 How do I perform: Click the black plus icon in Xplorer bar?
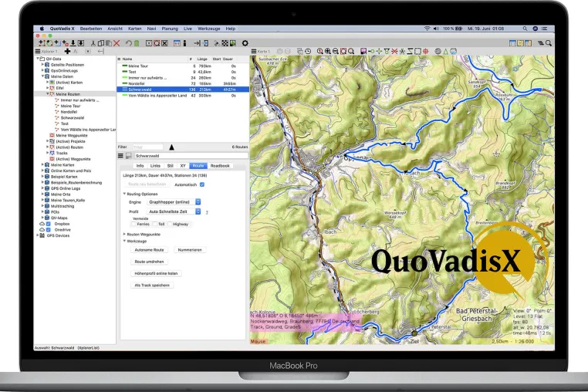tap(67, 52)
